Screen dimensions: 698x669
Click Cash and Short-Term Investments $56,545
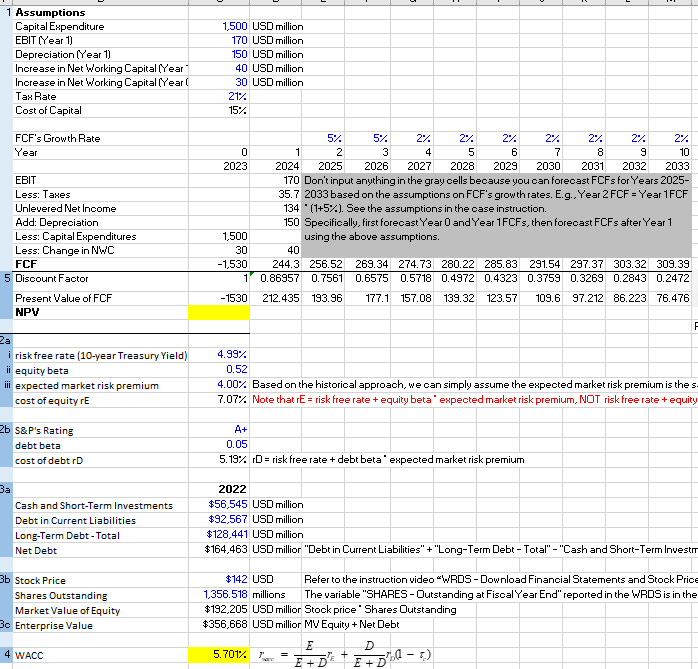[x=227, y=504]
